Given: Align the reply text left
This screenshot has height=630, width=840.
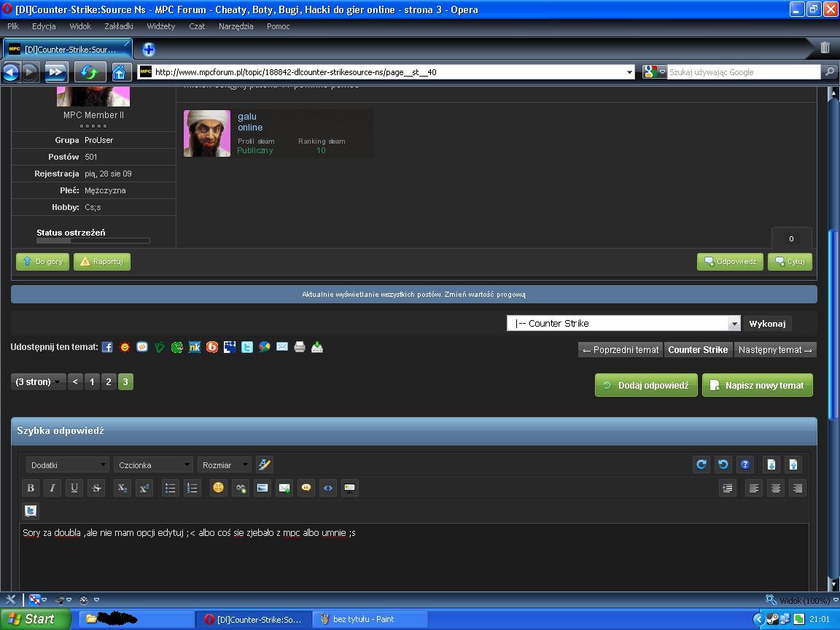Looking at the screenshot, I should (x=754, y=488).
